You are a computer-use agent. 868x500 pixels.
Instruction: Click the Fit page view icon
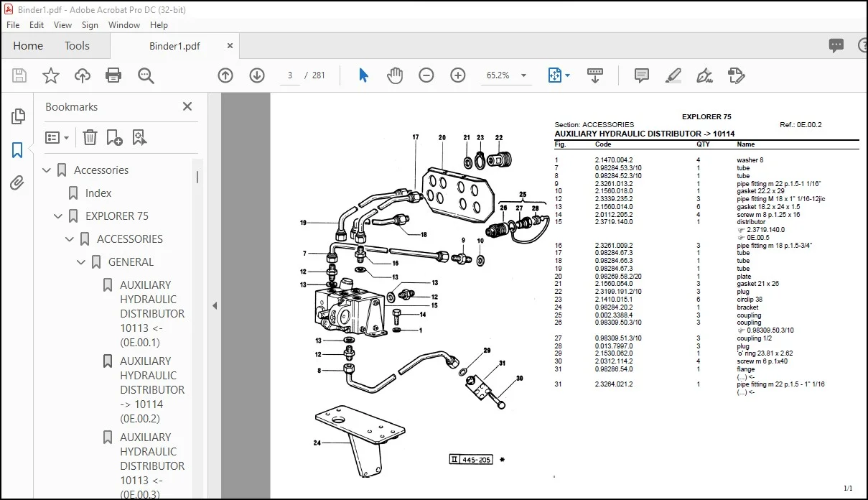coord(554,75)
